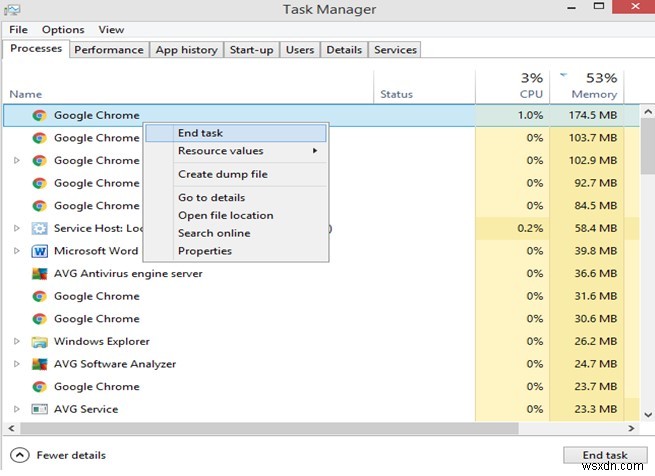The height and width of the screenshot is (476, 655).
Task: Click the Microsoft Word process icon
Action: click(x=39, y=251)
